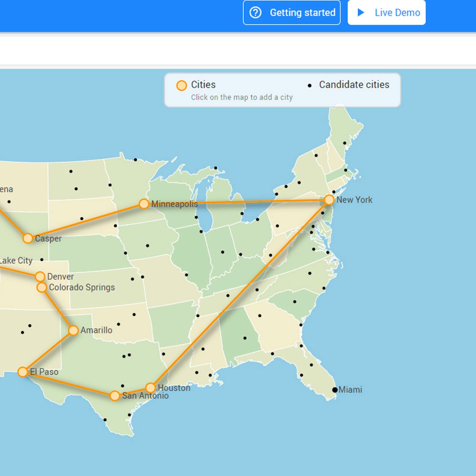Screen dimensions: 476x476
Task: Click the Candidate cities legend dot
Action: 310,85
